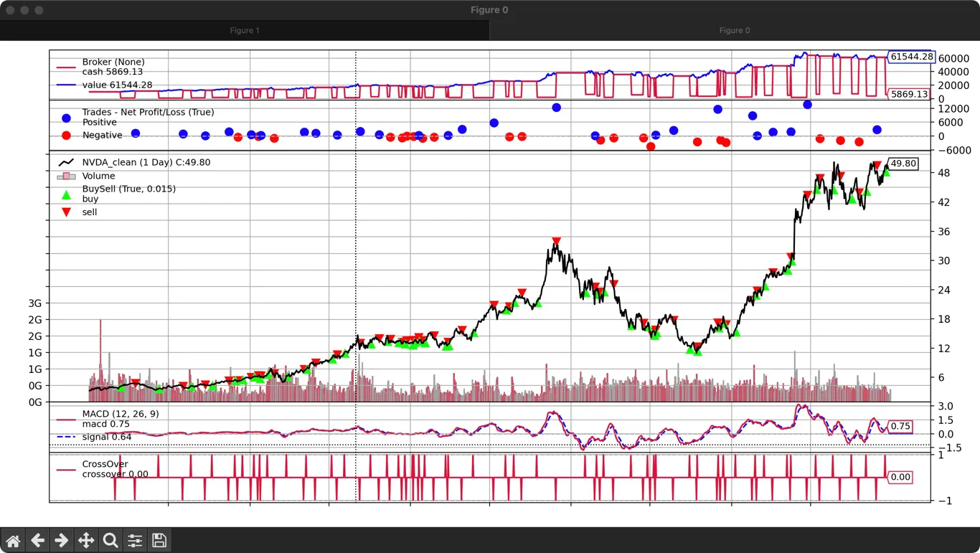Reset the view with the Home icon
Viewport: 980px width, 553px height.
[x=14, y=540]
